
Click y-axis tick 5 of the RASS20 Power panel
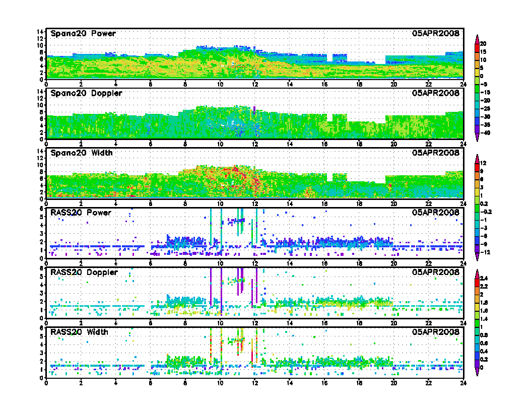tap(42, 217)
